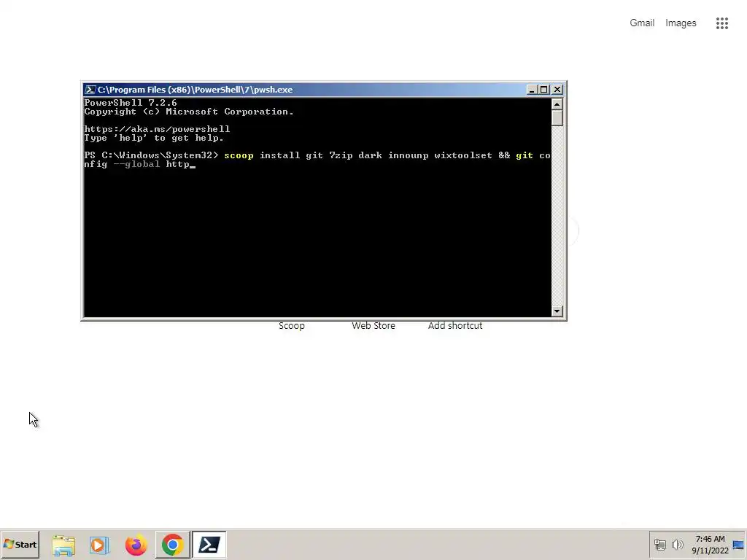The height and width of the screenshot is (560, 747).
Task: Click the PowerShell scrollbar thumb
Action: (557, 118)
